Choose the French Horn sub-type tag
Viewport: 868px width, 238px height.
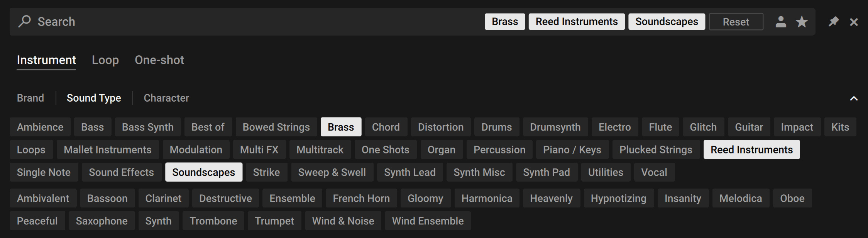(x=361, y=199)
